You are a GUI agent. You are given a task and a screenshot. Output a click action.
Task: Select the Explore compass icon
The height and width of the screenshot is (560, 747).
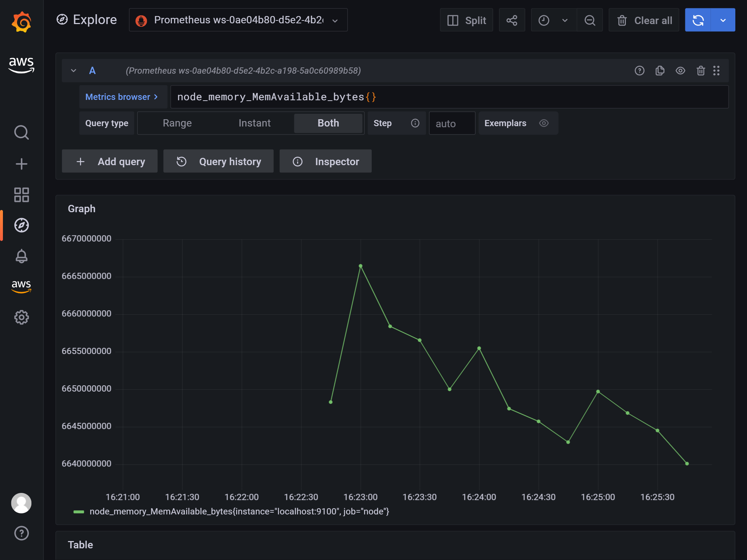(x=22, y=225)
